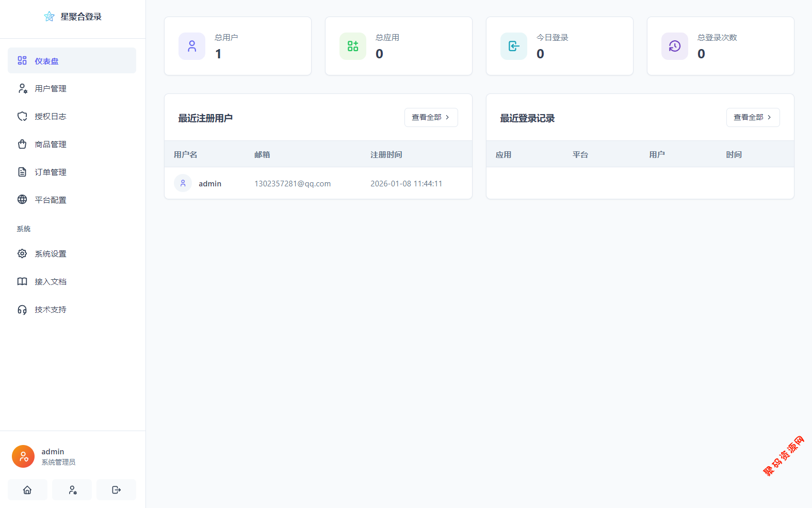Click the 今日登录 login icon
This screenshot has height=508, width=812.
click(x=514, y=46)
